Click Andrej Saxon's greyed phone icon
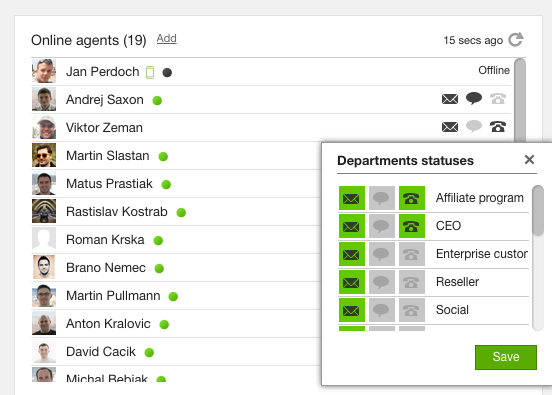552x395 pixels. pyautogui.click(x=498, y=99)
